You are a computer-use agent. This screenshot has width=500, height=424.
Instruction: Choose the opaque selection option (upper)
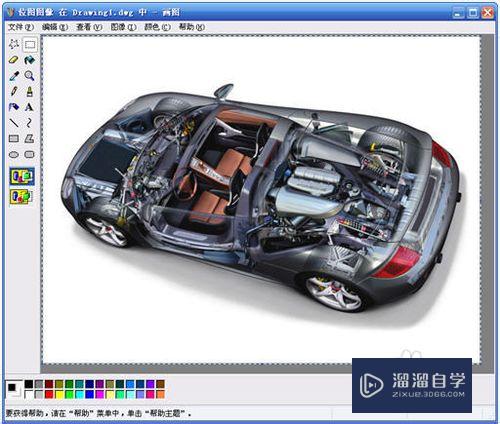point(22,176)
